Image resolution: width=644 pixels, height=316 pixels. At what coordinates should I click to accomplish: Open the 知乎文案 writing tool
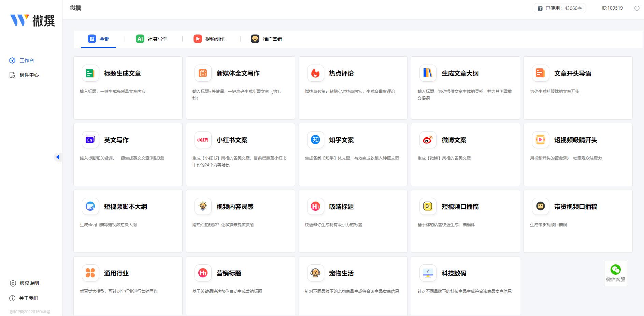click(x=315, y=139)
